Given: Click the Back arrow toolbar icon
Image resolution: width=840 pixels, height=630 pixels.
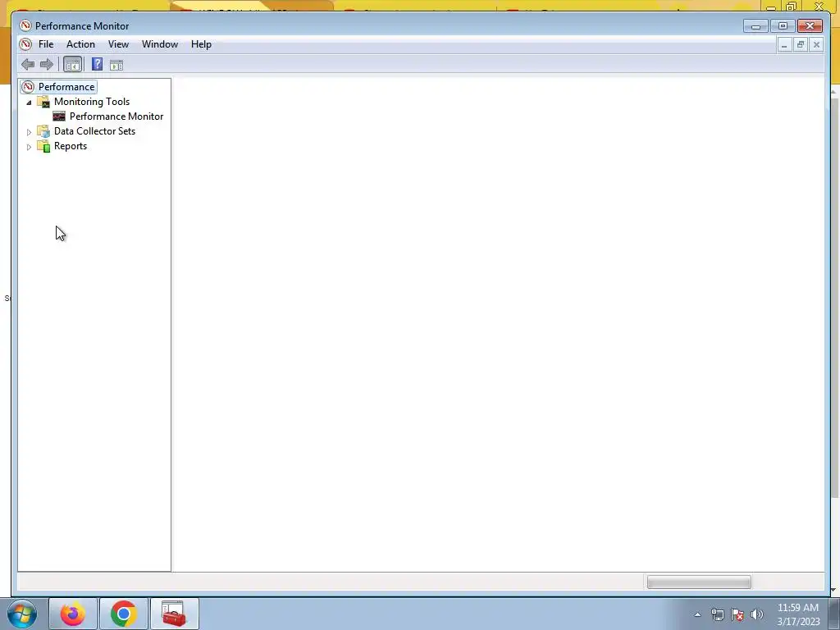Looking at the screenshot, I should [28, 65].
